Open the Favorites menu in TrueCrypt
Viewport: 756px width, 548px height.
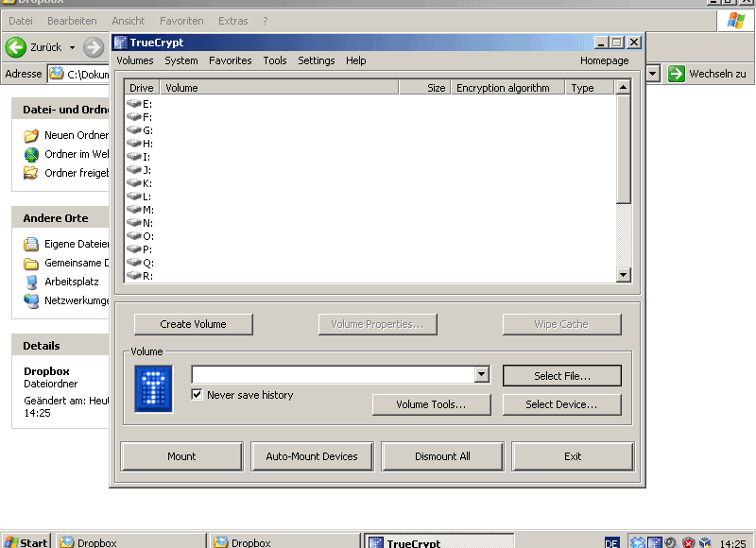230,60
